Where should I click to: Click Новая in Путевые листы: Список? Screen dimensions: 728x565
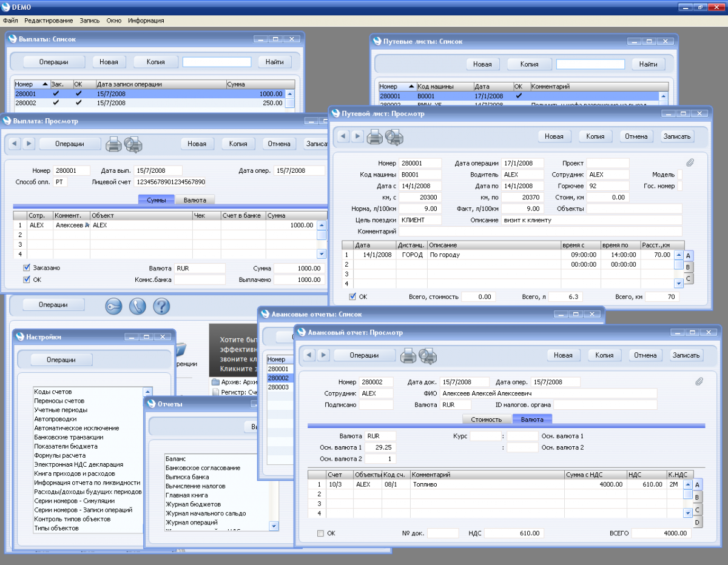click(482, 64)
